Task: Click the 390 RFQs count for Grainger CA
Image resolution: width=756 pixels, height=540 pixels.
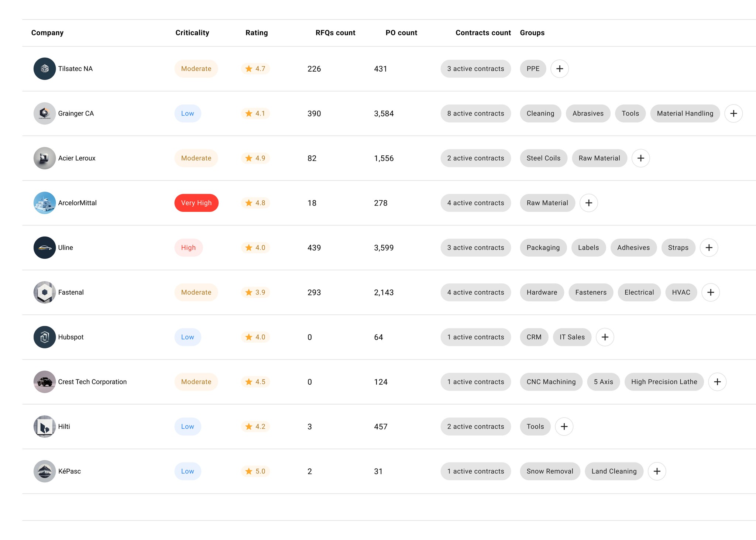Action: 314,113
